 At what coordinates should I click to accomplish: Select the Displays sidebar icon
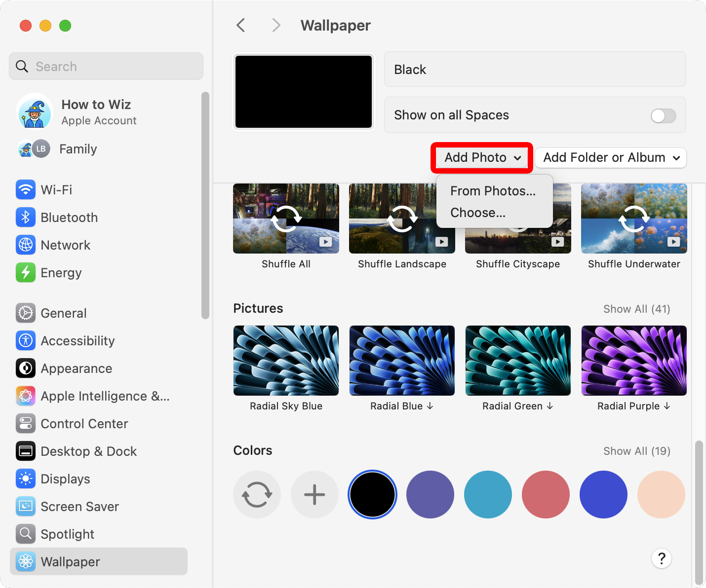point(26,478)
